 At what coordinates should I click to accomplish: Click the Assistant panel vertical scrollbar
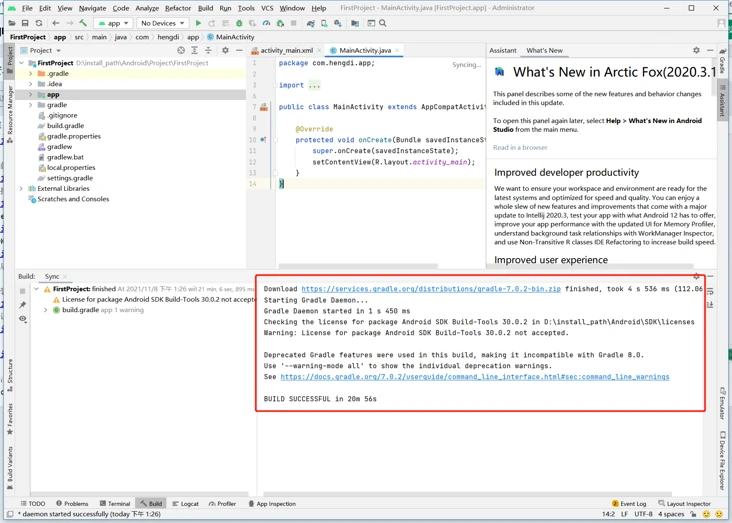click(x=714, y=77)
